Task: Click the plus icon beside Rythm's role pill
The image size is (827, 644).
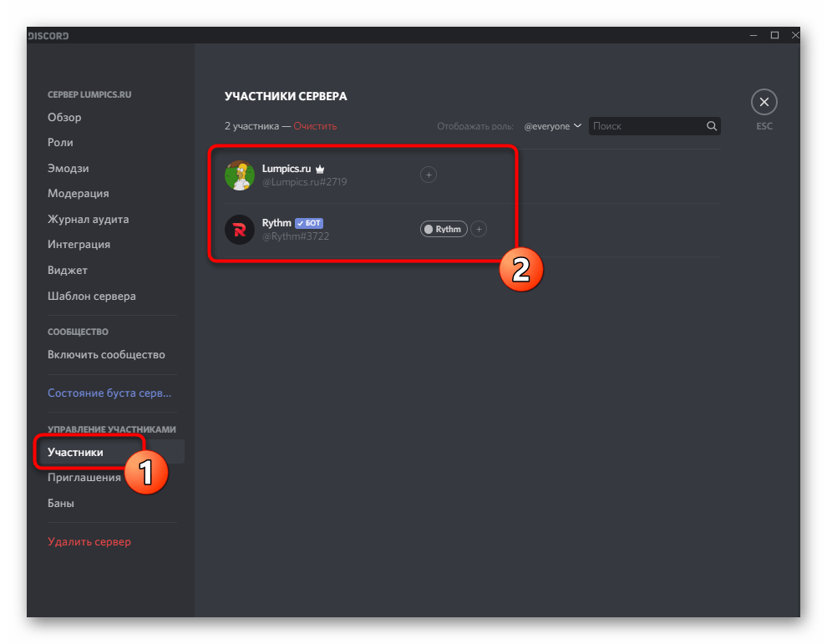Action: point(478,229)
